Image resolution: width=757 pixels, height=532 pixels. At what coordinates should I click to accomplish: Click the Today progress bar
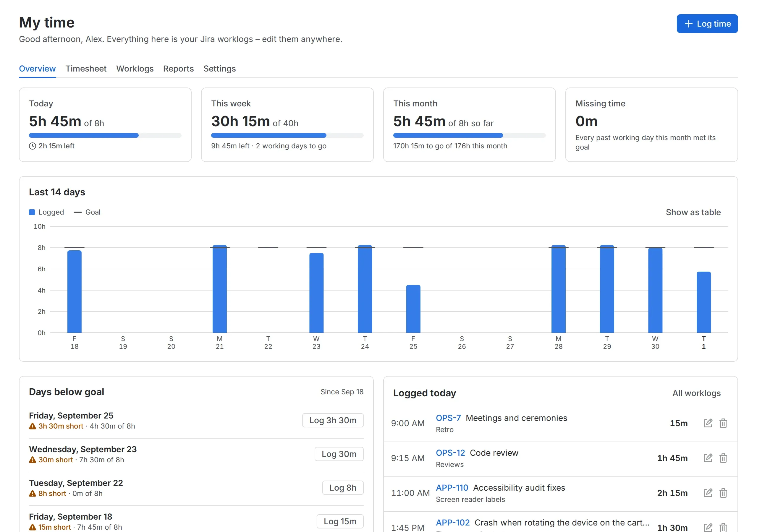105,135
